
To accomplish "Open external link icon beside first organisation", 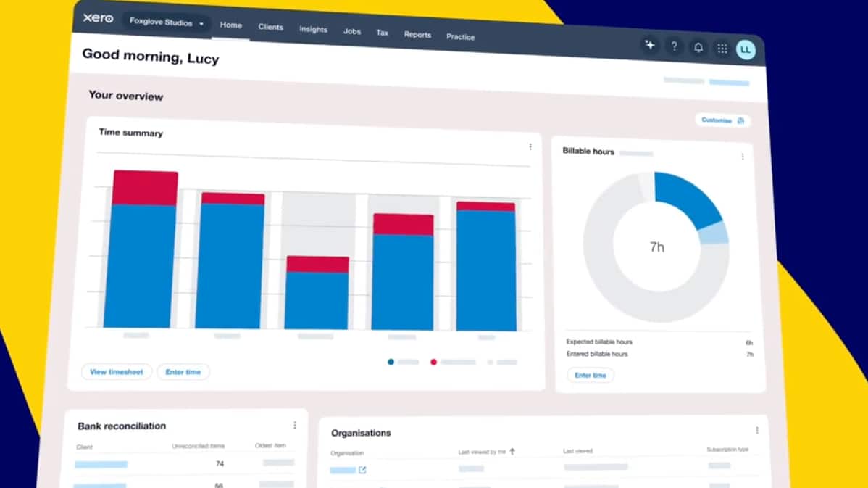I will click(x=362, y=470).
